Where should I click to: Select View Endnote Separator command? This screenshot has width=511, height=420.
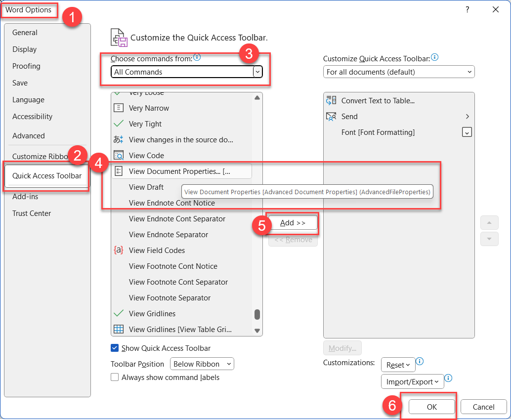coord(181,234)
